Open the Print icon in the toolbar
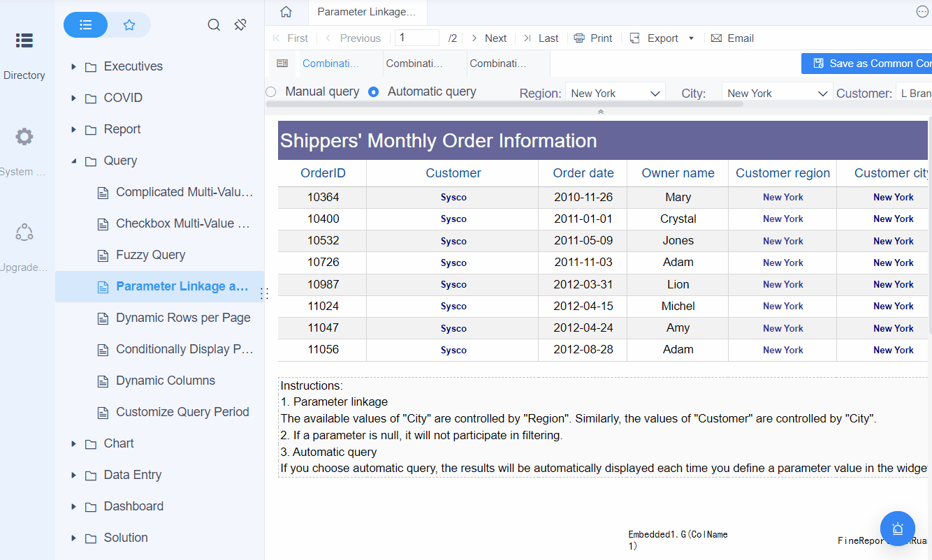This screenshot has height=560, width=932. tap(579, 38)
